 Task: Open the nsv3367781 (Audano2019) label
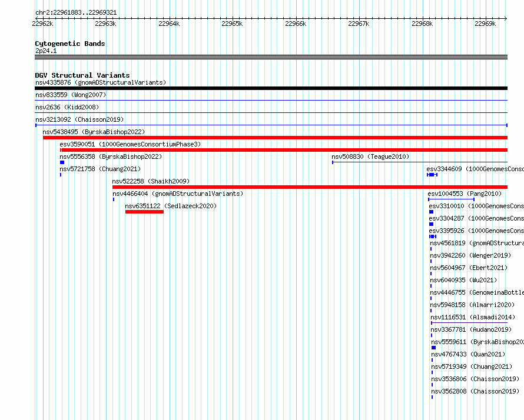coord(471,329)
